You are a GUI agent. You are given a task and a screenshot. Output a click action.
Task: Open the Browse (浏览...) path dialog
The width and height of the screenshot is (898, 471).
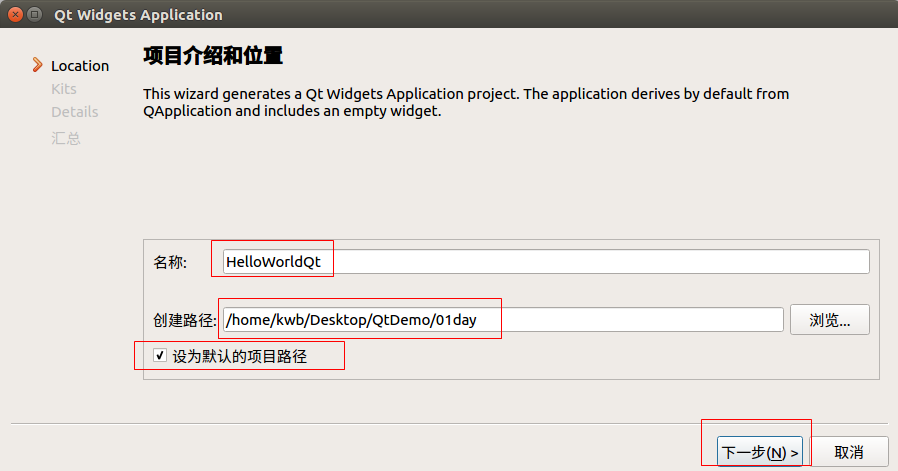pos(830,320)
